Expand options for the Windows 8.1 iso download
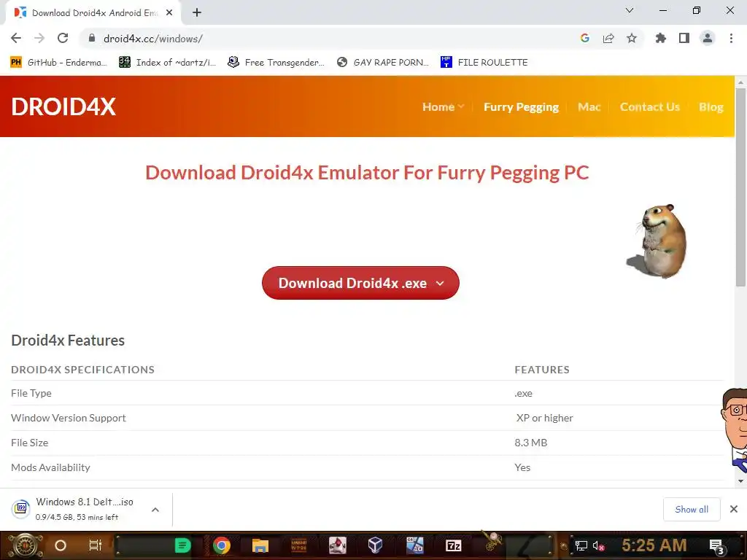747x560 pixels. (x=155, y=510)
